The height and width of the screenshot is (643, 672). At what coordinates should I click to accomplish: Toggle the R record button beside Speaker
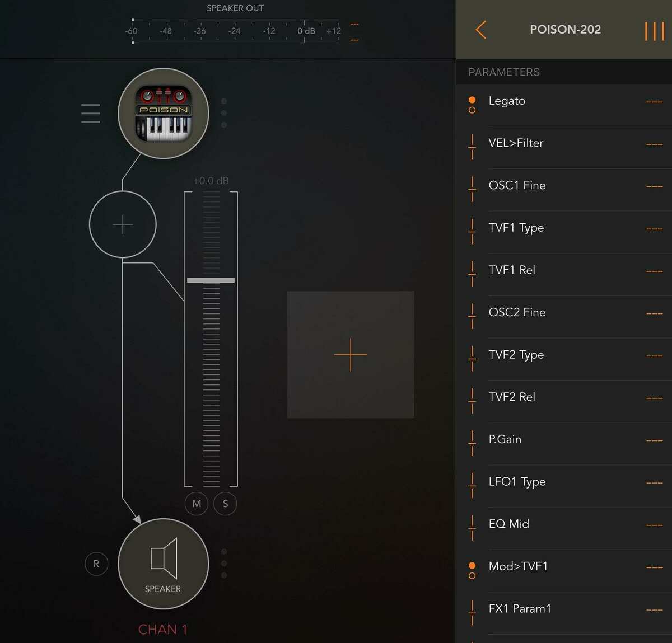click(96, 564)
